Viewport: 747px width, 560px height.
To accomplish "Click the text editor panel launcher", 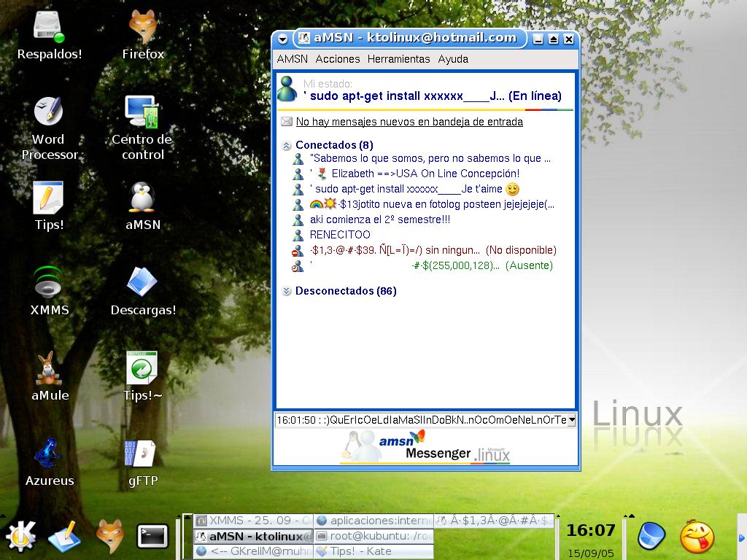I will 64,536.
